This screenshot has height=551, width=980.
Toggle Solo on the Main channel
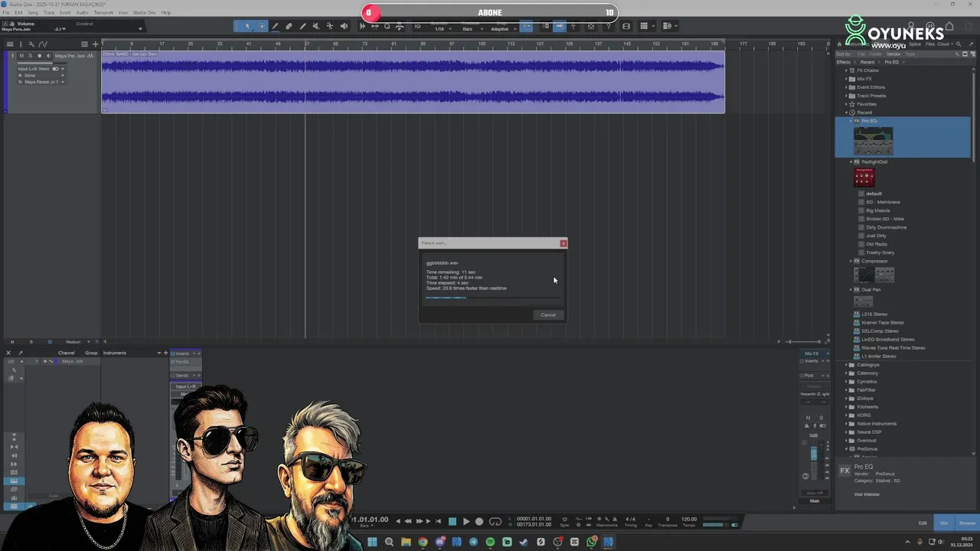point(822,418)
